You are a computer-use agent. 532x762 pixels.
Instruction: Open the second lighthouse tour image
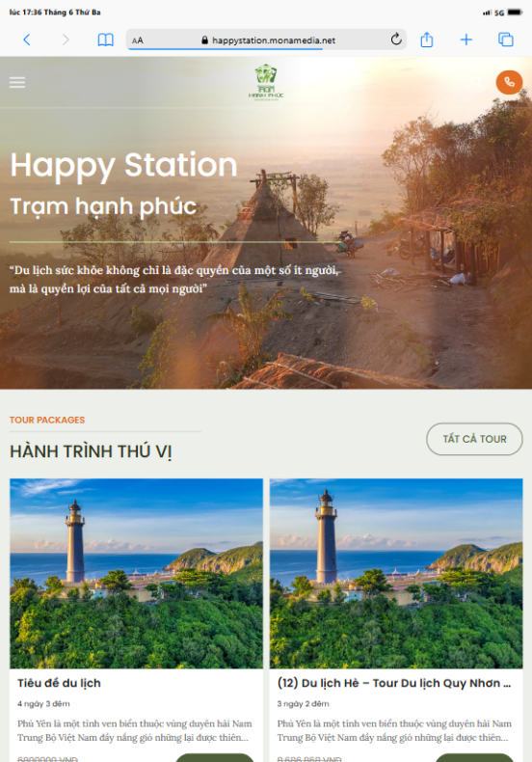pos(396,574)
